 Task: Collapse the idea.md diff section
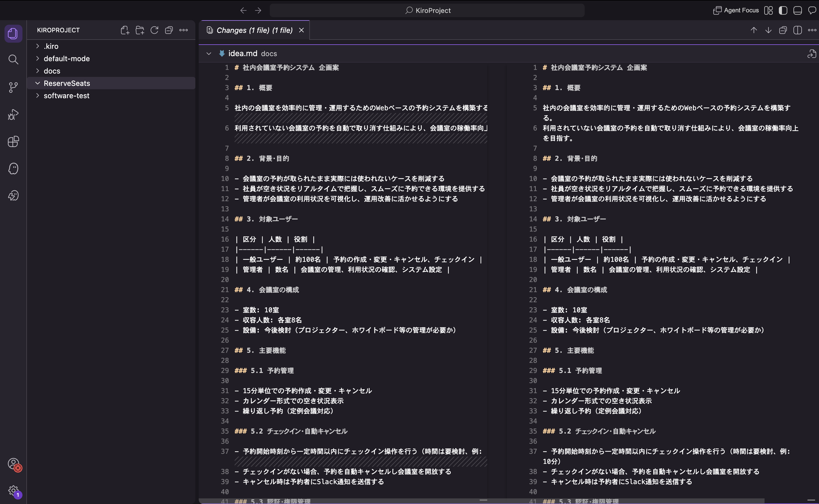209,53
